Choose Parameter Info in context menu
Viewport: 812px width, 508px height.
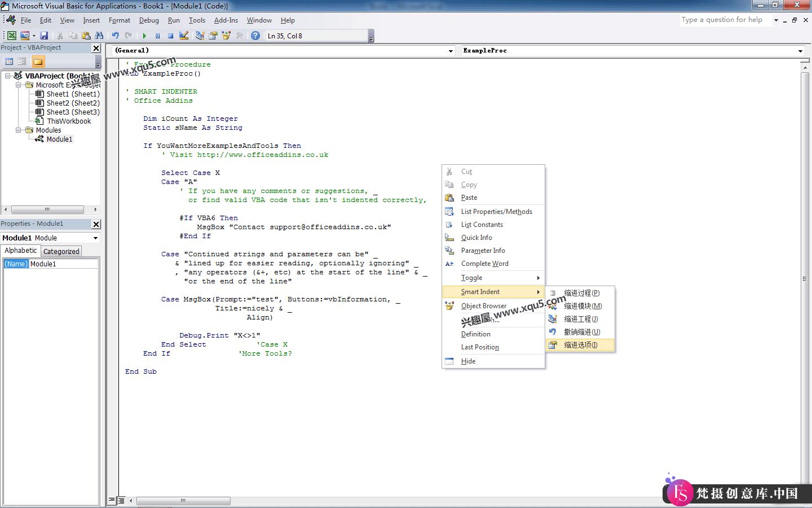click(493, 251)
